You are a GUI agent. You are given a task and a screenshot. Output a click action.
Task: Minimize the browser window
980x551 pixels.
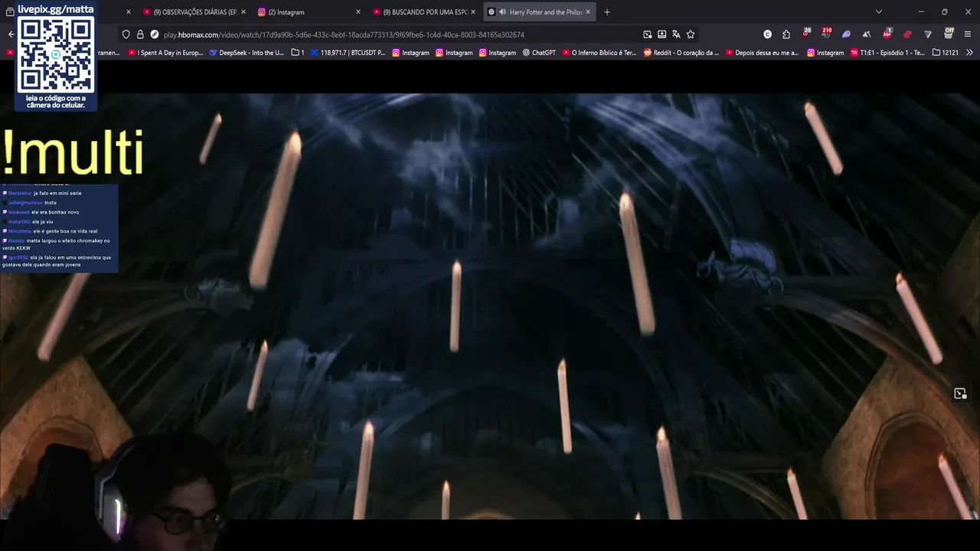coord(921,12)
